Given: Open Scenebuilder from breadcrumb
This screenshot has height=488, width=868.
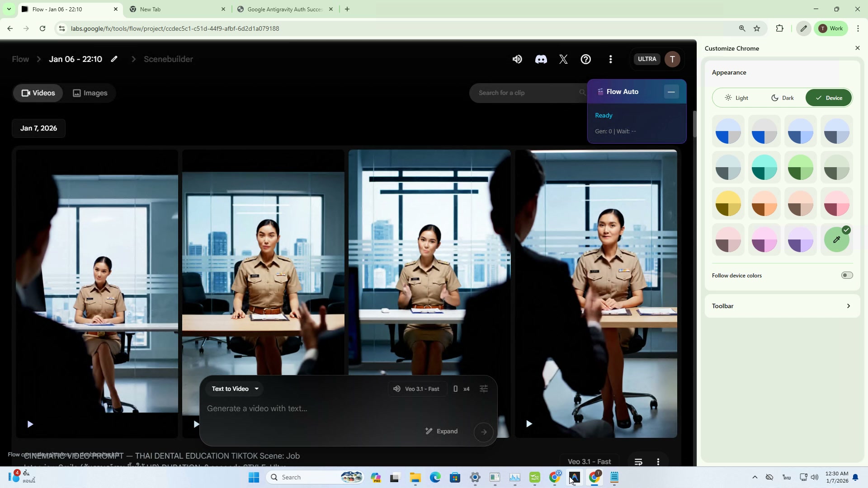Looking at the screenshot, I should click(168, 59).
